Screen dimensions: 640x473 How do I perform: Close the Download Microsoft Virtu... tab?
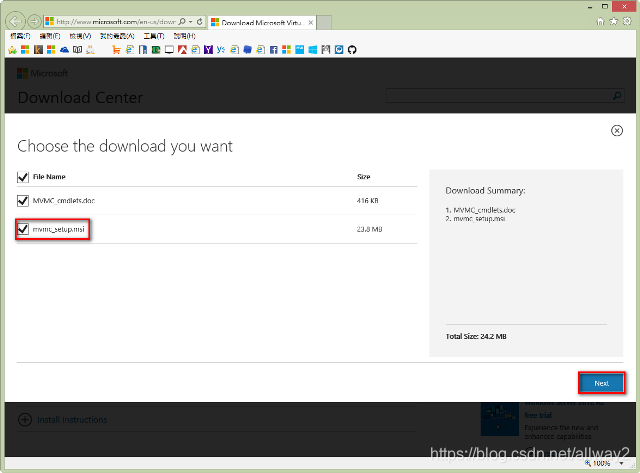pos(311,23)
